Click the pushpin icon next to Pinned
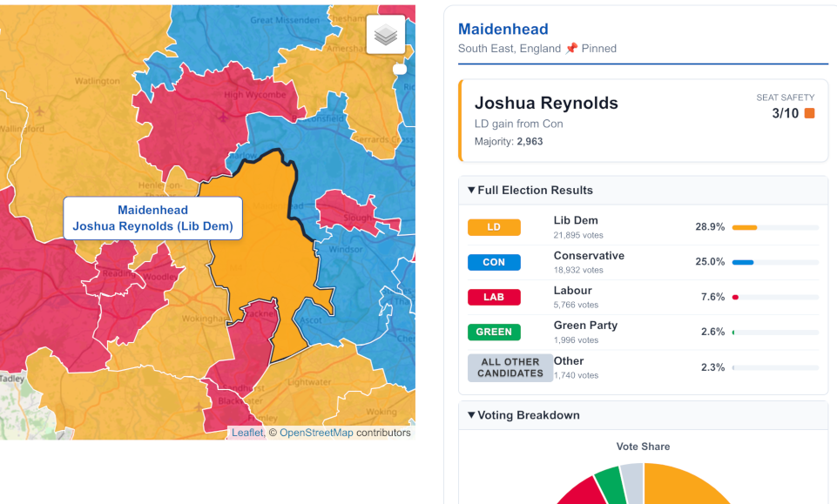Screen dimensions: 837x504 (x=571, y=49)
